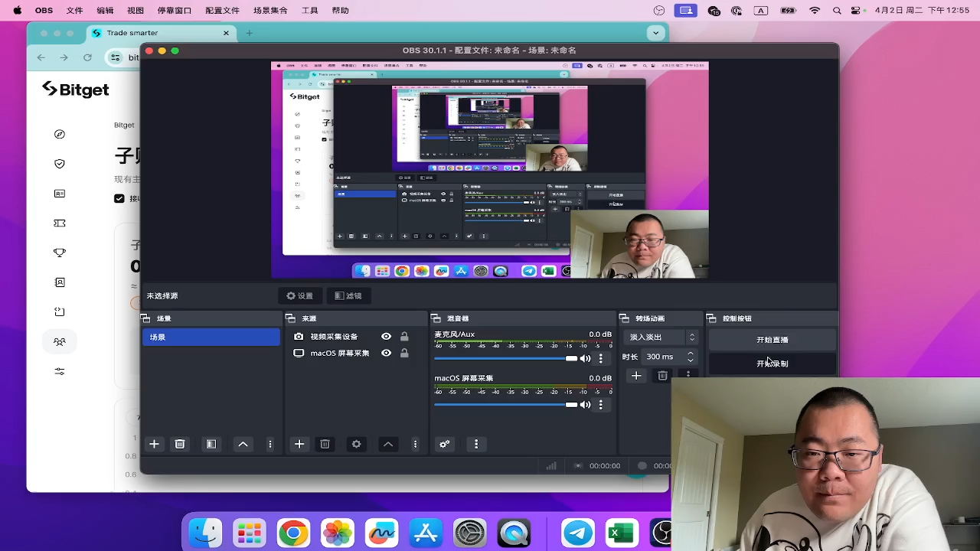
Task: Open source properties gear icon
Action: pos(356,444)
